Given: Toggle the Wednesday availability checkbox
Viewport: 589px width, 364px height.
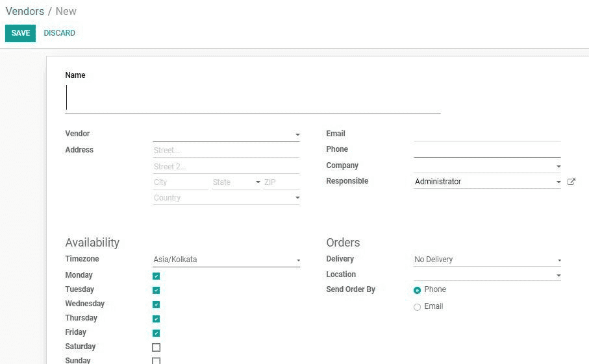Looking at the screenshot, I should tap(157, 305).
